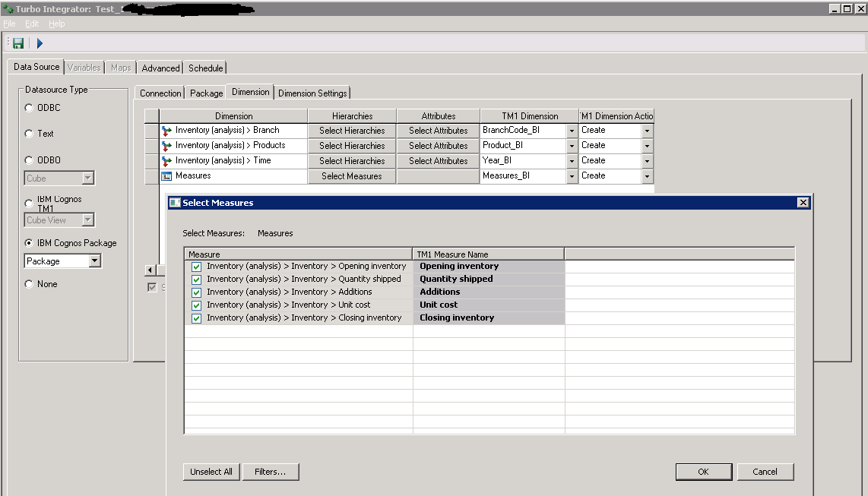Toggle the Unit cost measure checkbox
The image size is (868, 496).
pos(197,305)
